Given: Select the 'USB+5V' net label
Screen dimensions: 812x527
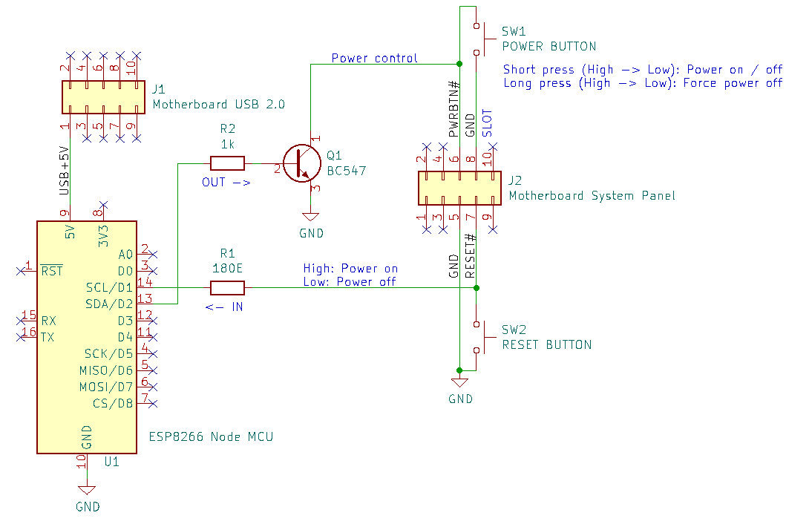Looking at the screenshot, I should click(x=65, y=171).
